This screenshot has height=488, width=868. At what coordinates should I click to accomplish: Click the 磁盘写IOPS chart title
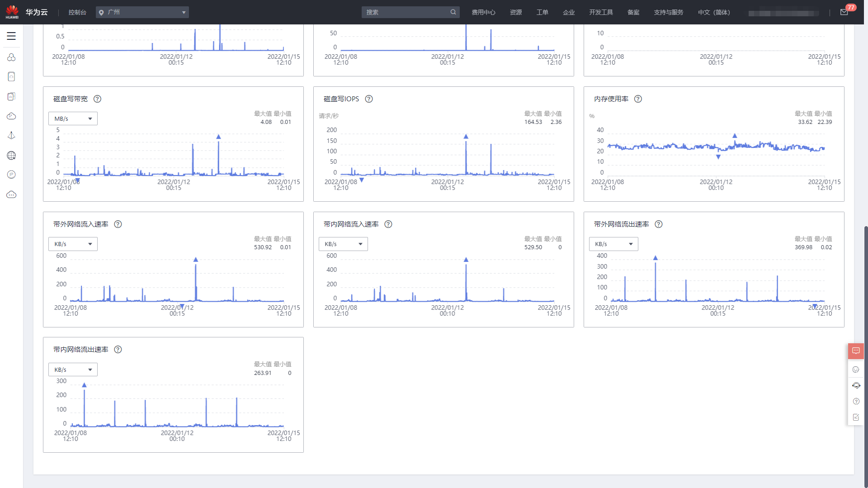[341, 99]
